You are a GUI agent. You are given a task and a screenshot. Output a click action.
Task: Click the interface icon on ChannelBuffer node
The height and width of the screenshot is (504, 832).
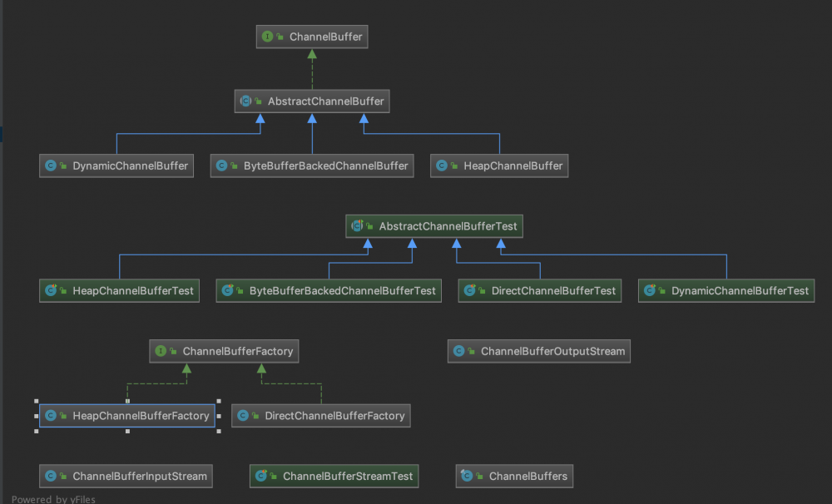click(267, 37)
